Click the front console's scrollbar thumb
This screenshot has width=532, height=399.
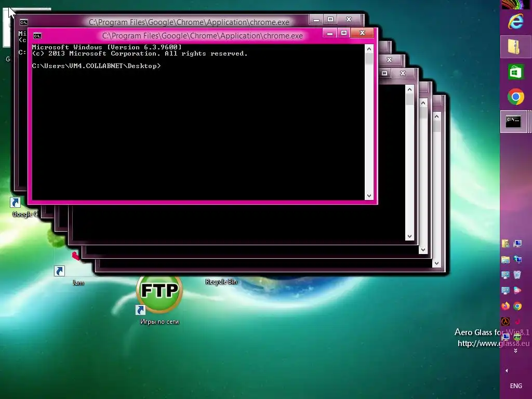(369, 59)
